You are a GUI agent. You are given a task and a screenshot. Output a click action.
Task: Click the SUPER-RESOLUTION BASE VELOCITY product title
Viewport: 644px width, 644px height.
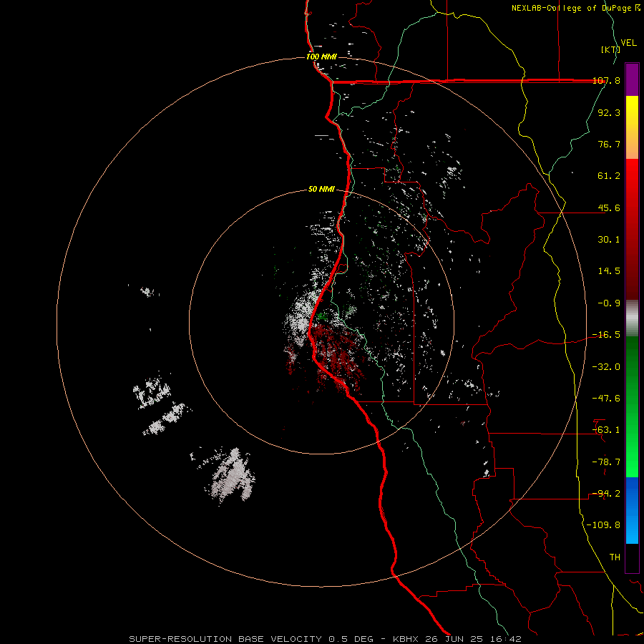pos(225,639)
